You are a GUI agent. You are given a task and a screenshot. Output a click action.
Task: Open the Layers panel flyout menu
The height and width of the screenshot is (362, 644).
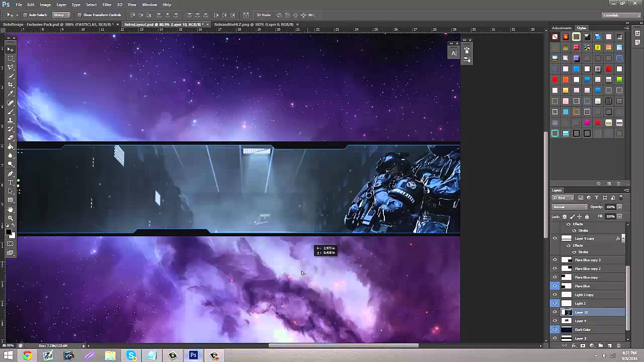pyautogui.click(x=626, y=191)
